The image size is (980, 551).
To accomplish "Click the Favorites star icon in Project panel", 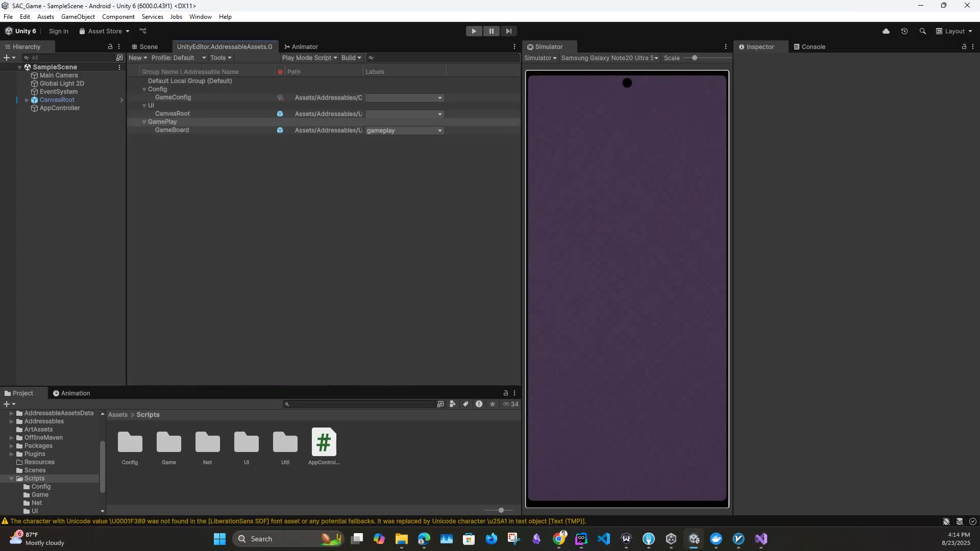I will (493, 404).
